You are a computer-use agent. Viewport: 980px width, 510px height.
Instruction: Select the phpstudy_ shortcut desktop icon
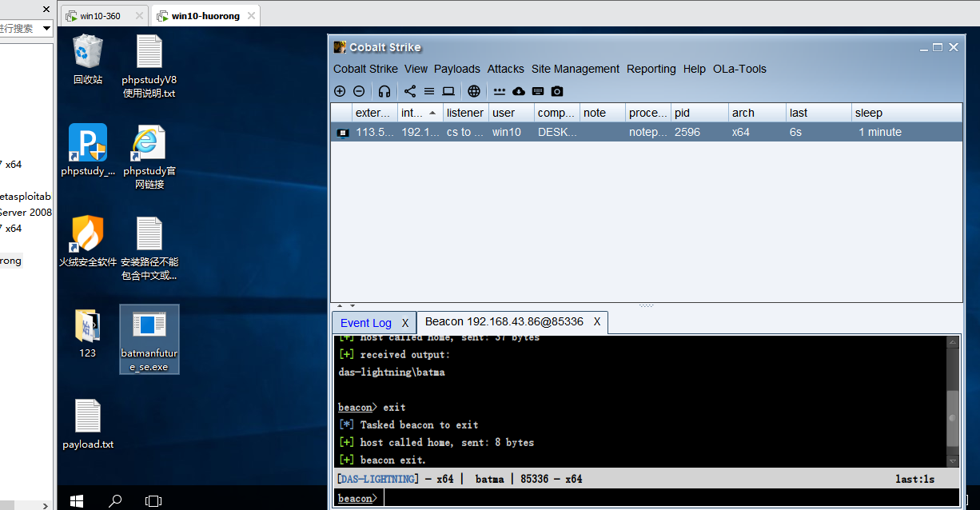coord(87,149)
